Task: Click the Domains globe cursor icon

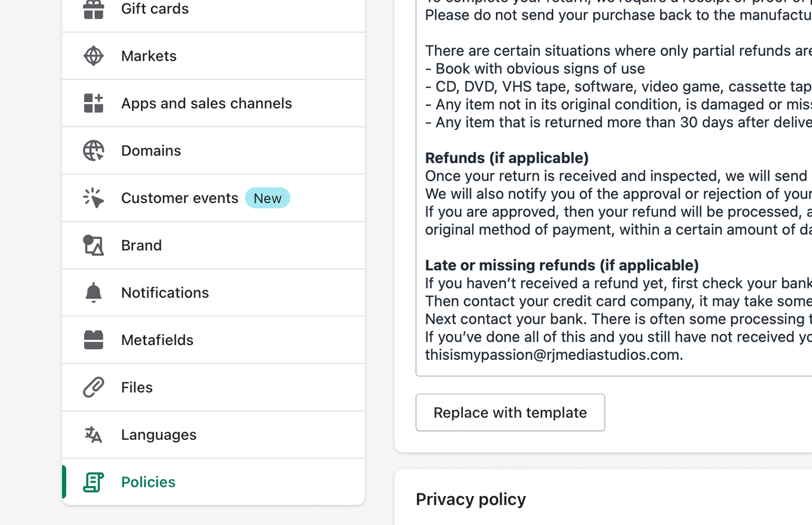Action: 93,151
